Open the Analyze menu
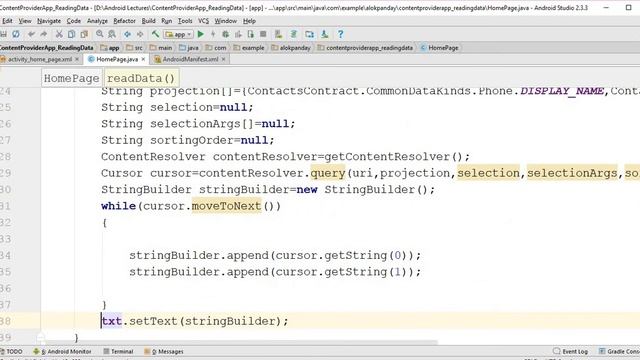Viewport: 640px width, 360px height. coord(97,21)
